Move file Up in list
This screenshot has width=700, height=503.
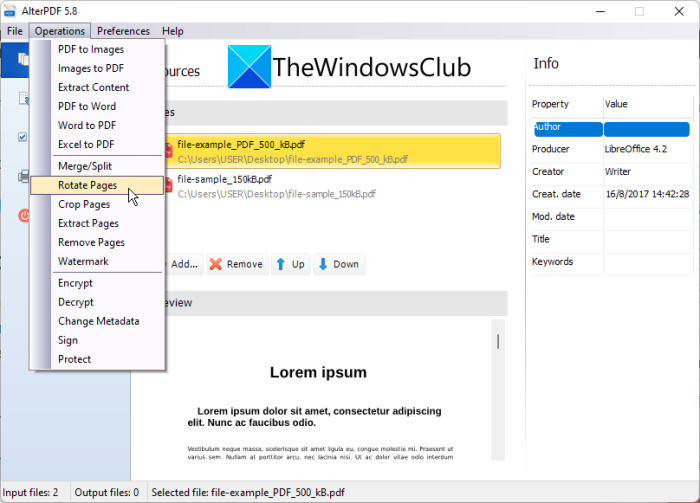click(291, 264)
